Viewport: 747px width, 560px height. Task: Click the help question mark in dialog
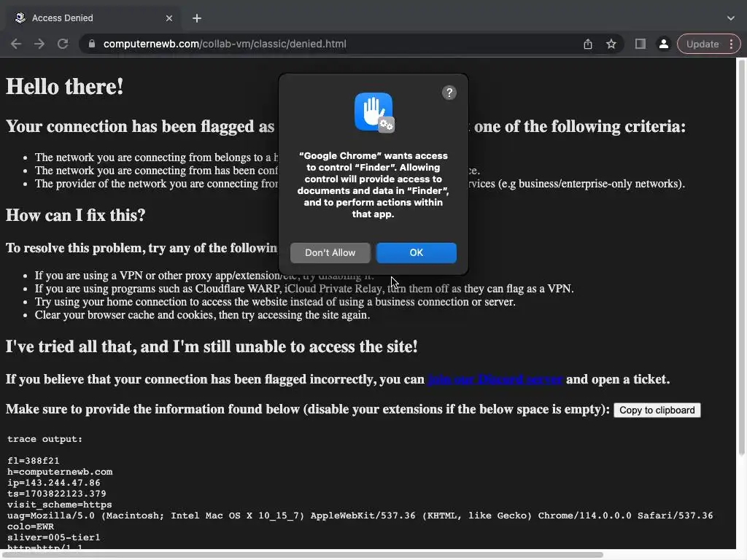[449, 93]
